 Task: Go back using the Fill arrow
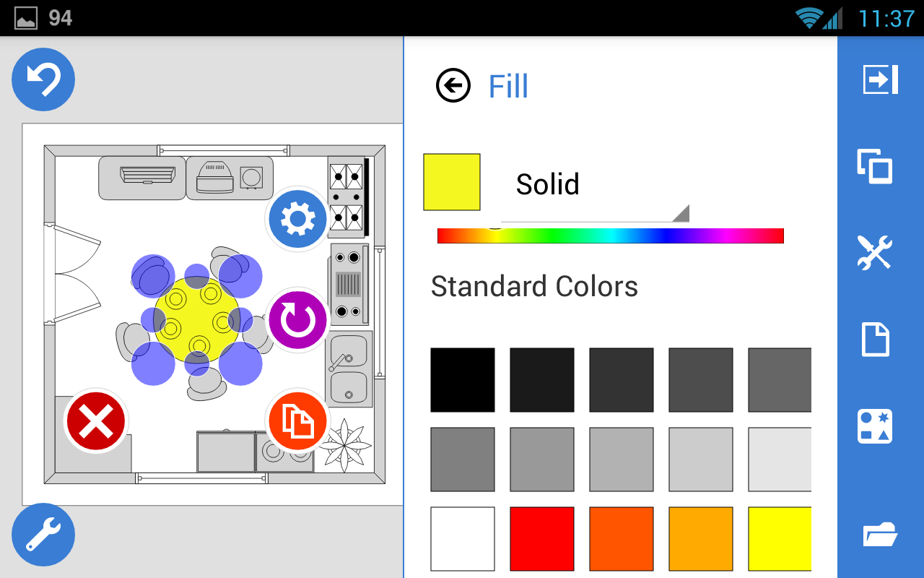453,86
